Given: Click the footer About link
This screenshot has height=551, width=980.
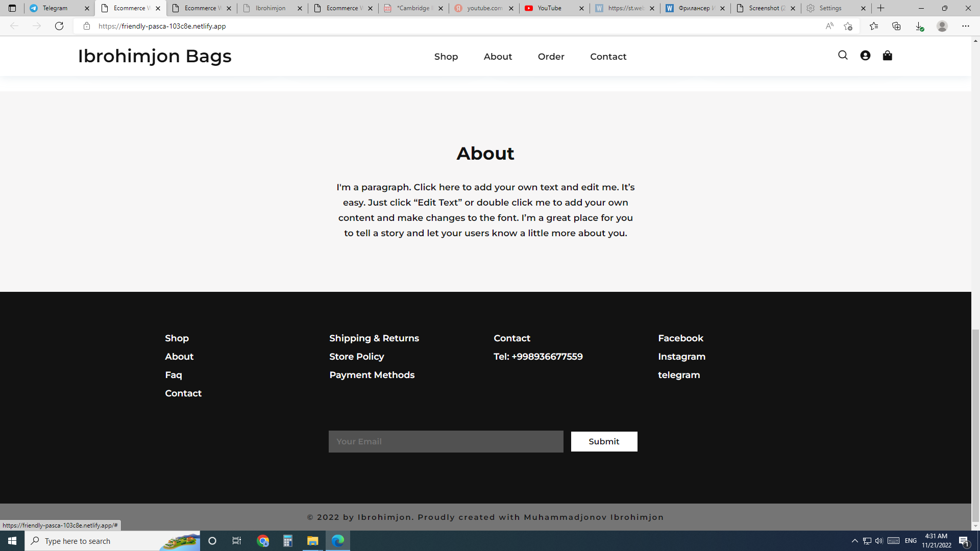Looking at the screenshot, I should [179, 357].
